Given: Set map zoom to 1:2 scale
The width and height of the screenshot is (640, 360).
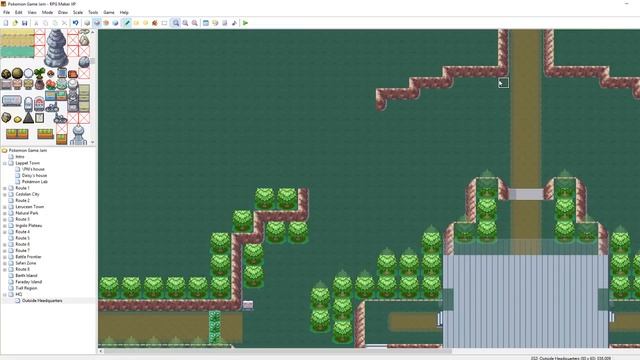Looking at the screenshot, I should [185, 23].
